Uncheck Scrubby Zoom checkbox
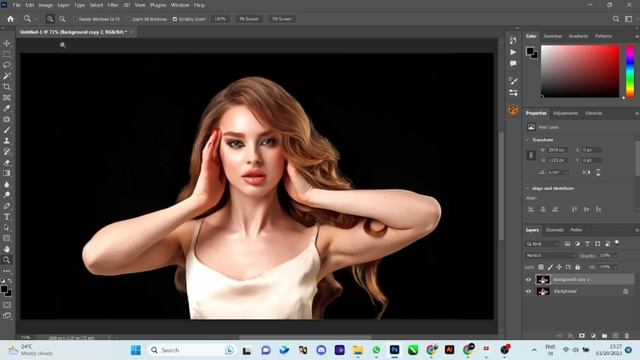640x360 pixels. (x=175, y=19)
